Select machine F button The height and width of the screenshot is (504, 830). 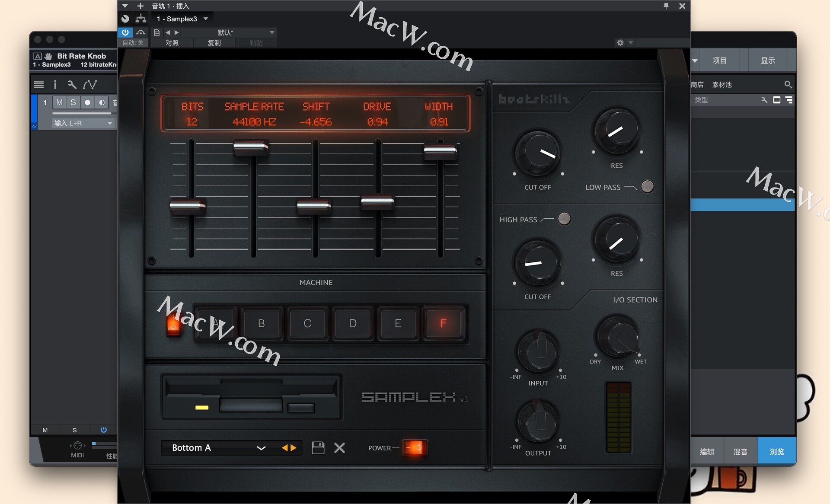pos(444,323)
